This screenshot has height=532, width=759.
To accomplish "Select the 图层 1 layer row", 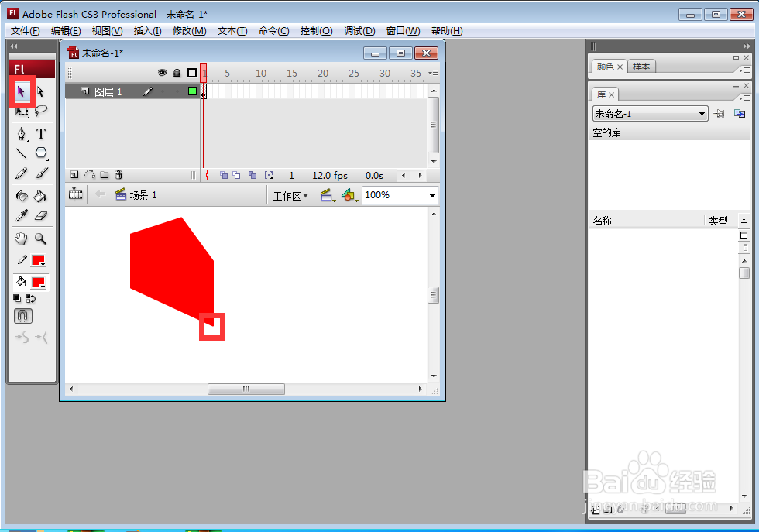I will (x=132, y=91).
